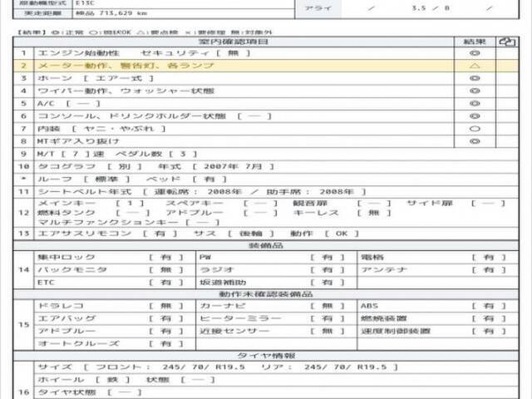Click the オートクルーズ [有] entry
This screenshot has width=532, height=399.
(111, 343)
